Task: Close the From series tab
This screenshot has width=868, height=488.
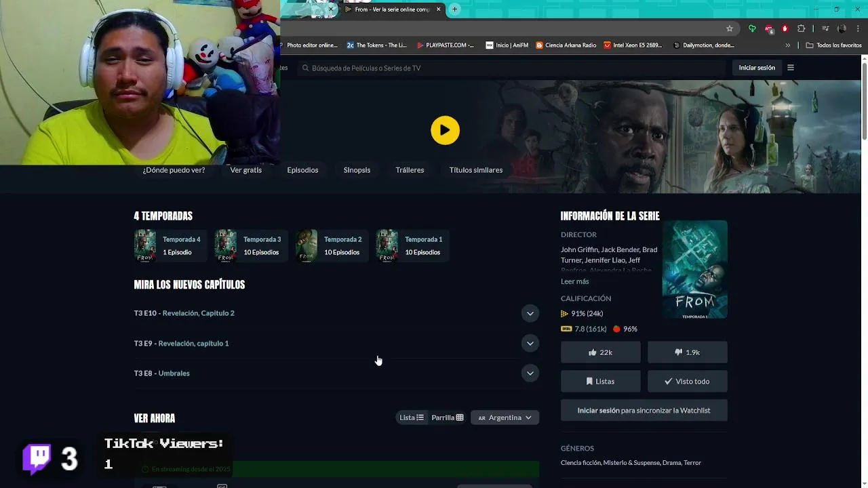Action: pos(439,9)
